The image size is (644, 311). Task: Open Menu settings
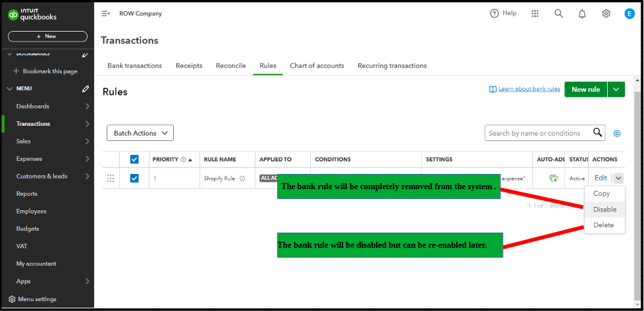[x=37, y=299]
